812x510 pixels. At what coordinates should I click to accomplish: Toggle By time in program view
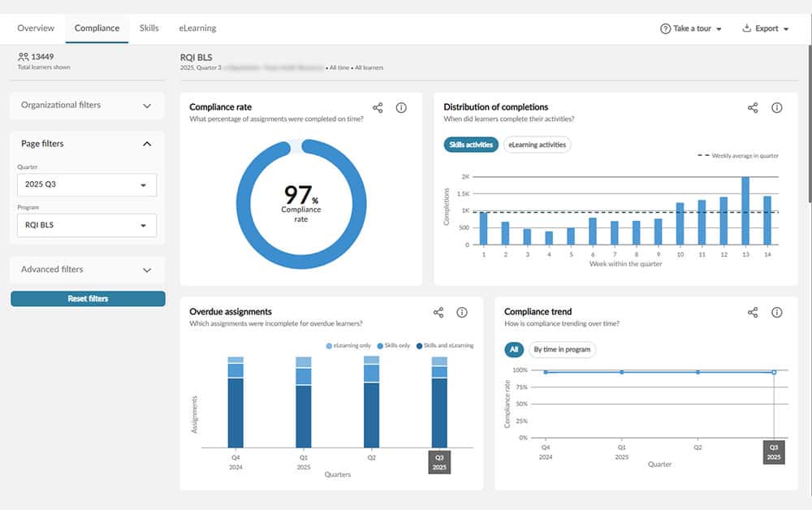pyautogui.click(x=562, y=350)
